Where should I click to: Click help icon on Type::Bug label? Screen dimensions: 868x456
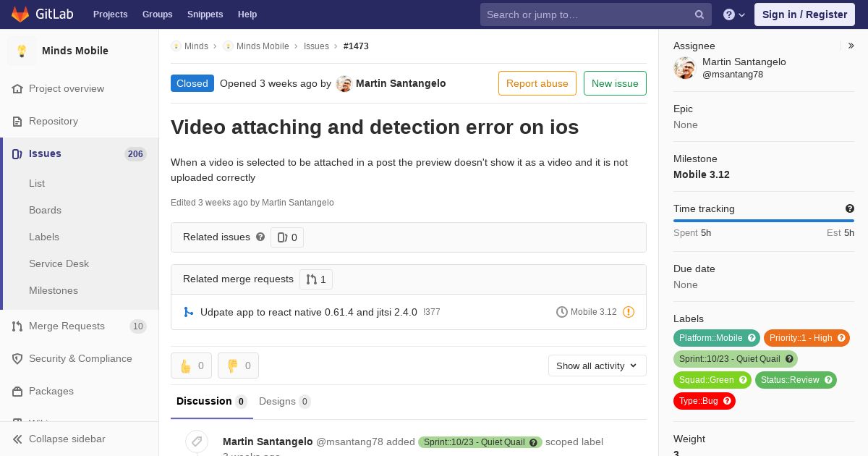click(727, 401)
